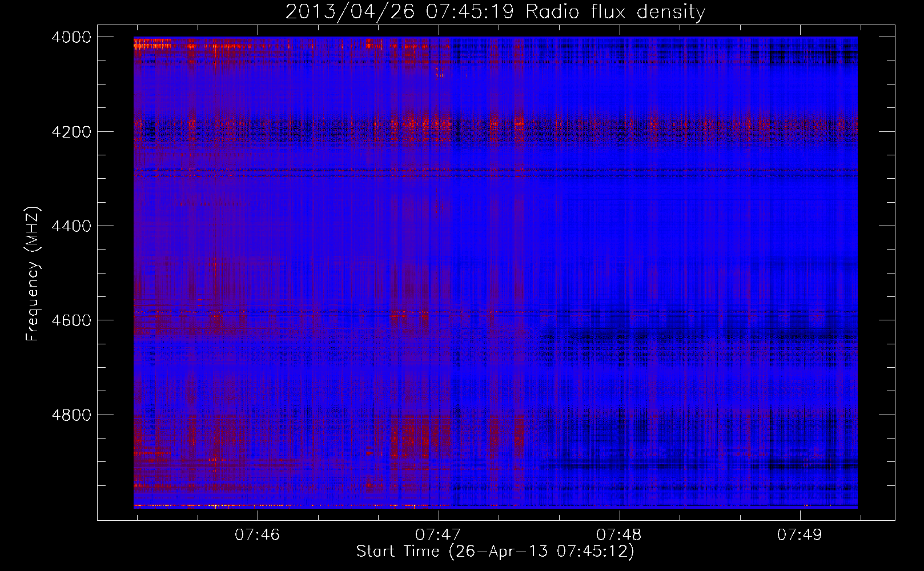This screenshot has width=924, height=571.
Task: Click the 07:47 time axis label
Action: coord(438,535)
